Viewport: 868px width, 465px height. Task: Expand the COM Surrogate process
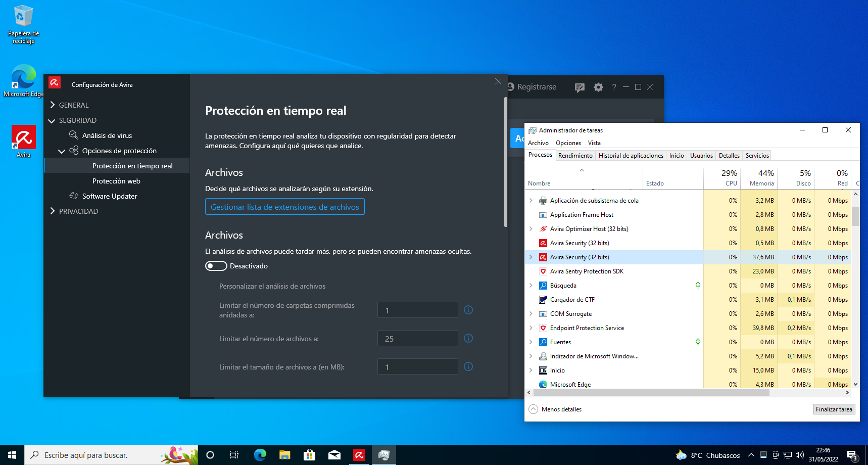(x=531, y=314)
